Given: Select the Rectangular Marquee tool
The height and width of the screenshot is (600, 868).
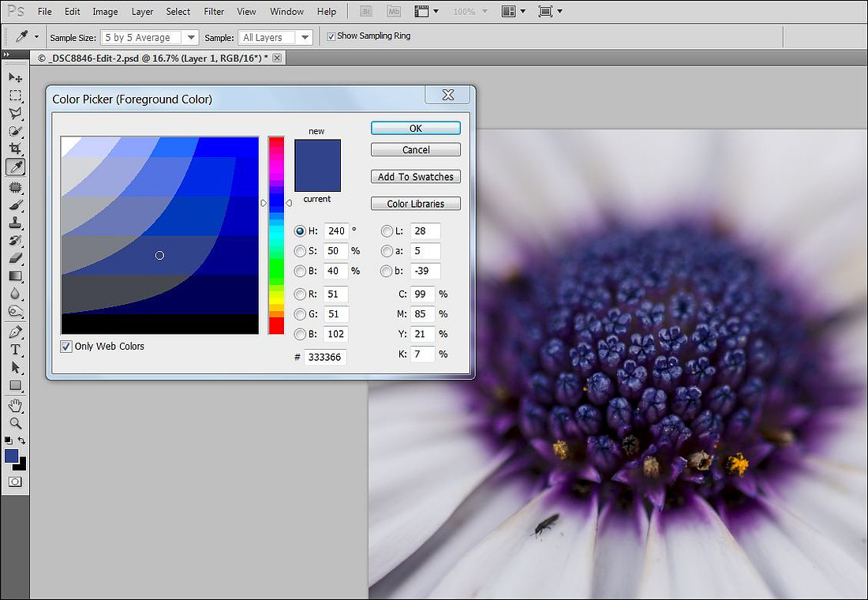Looking at the screenshot, I should pos(16,96).
